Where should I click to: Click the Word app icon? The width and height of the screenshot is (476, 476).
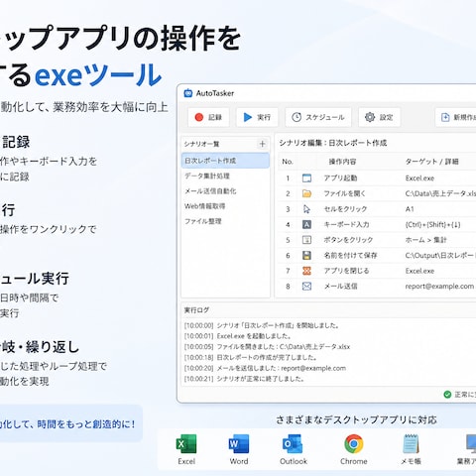tap(239, 443)
